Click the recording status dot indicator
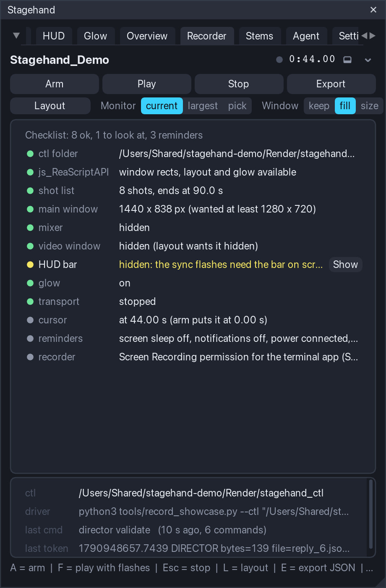 (279, 60)
